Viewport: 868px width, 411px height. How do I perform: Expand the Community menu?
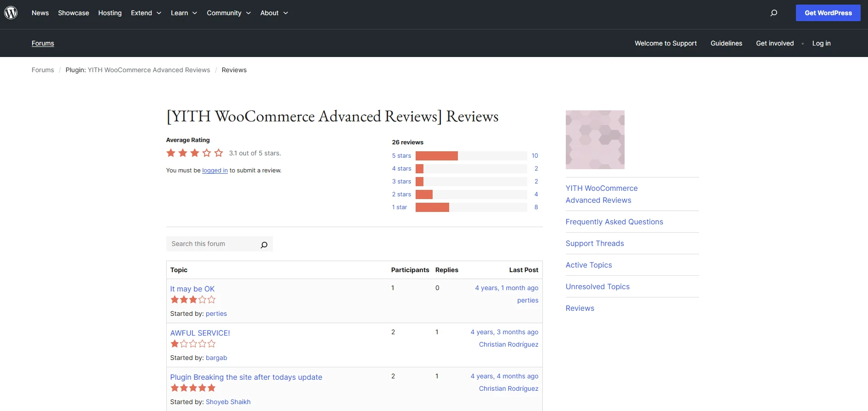(x=229, y=13)
